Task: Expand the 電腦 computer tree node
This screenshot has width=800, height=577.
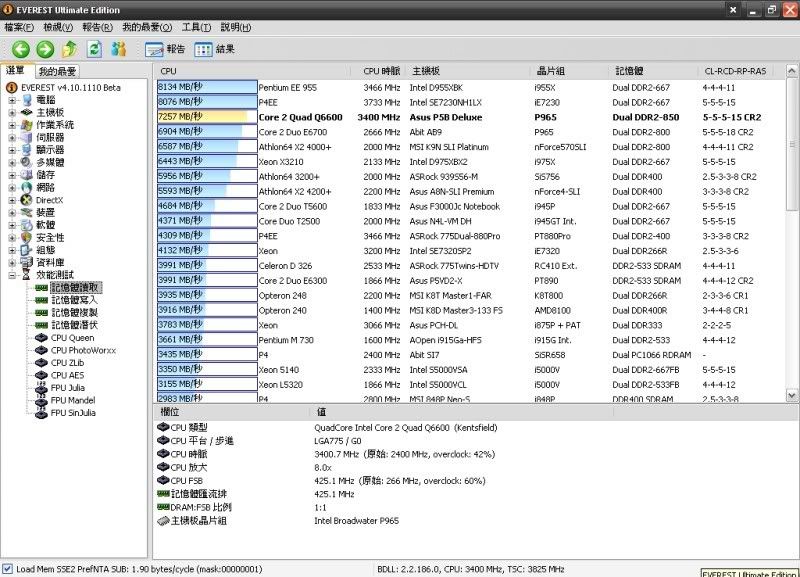Action: [12, 100]
